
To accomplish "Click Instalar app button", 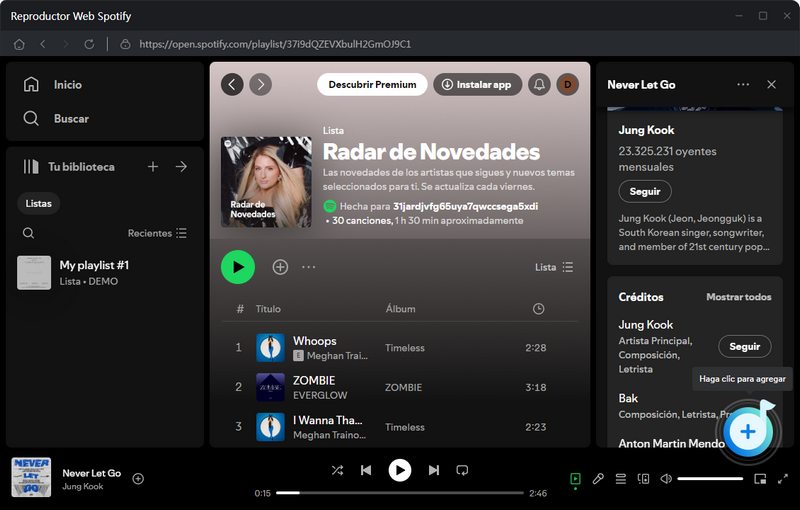I will [x=478, y=84].
